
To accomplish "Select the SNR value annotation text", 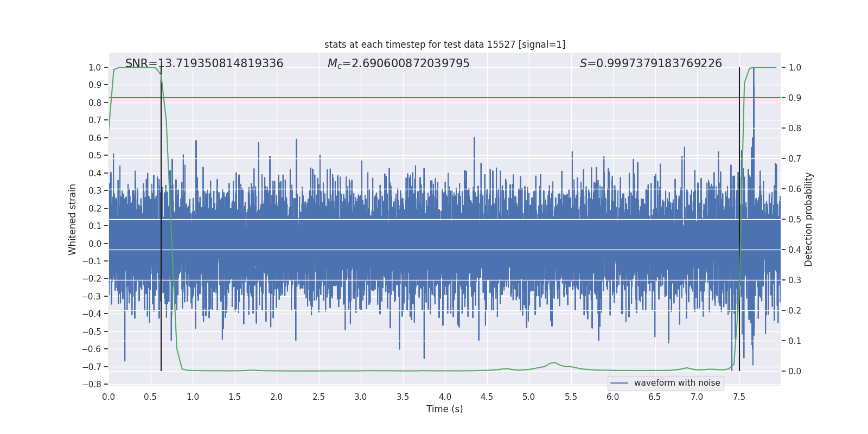I will 204,63.
